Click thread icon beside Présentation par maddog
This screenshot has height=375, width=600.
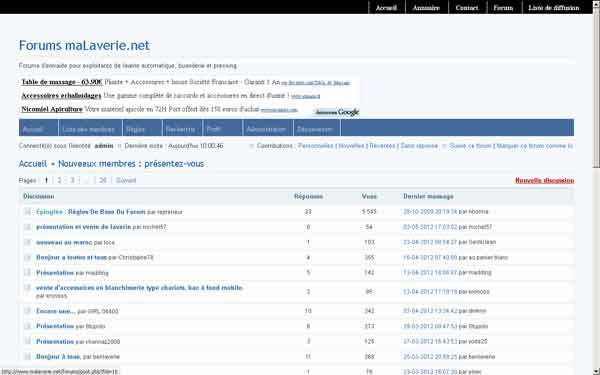(x=27, y=272)
